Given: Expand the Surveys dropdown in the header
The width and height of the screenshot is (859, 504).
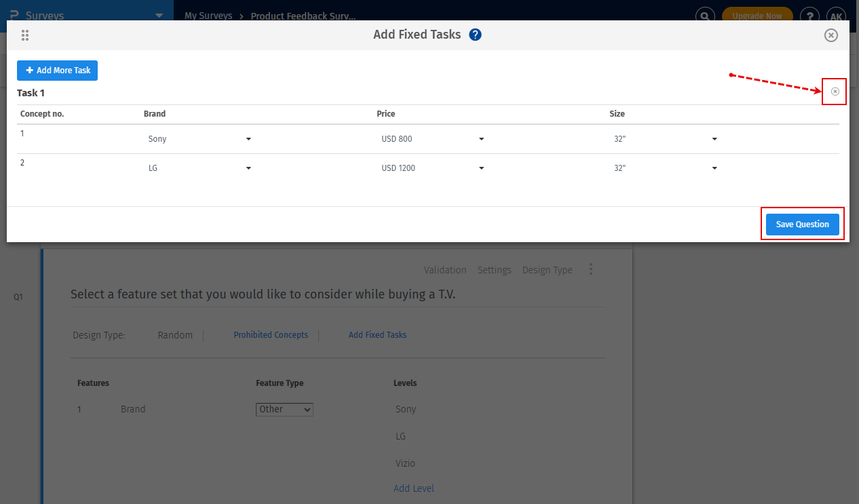Looking at the screenshot, I should [160, 15].
